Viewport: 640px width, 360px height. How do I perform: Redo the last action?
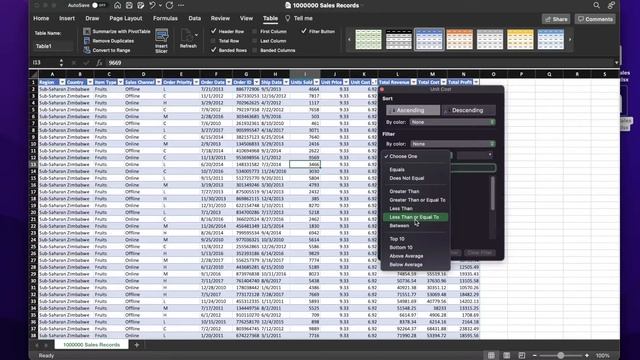[169, 5]
